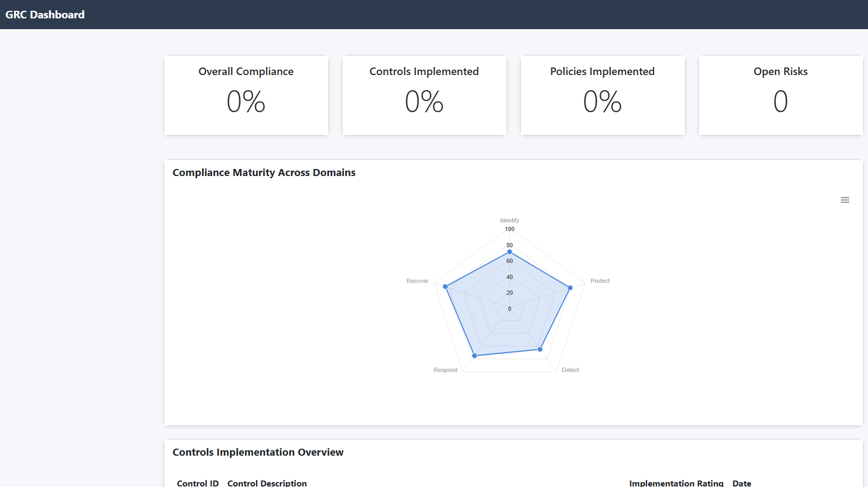Click the Identify data point on radar chart
Viewport: 868px width, 487px height.
tap(509, 252)
